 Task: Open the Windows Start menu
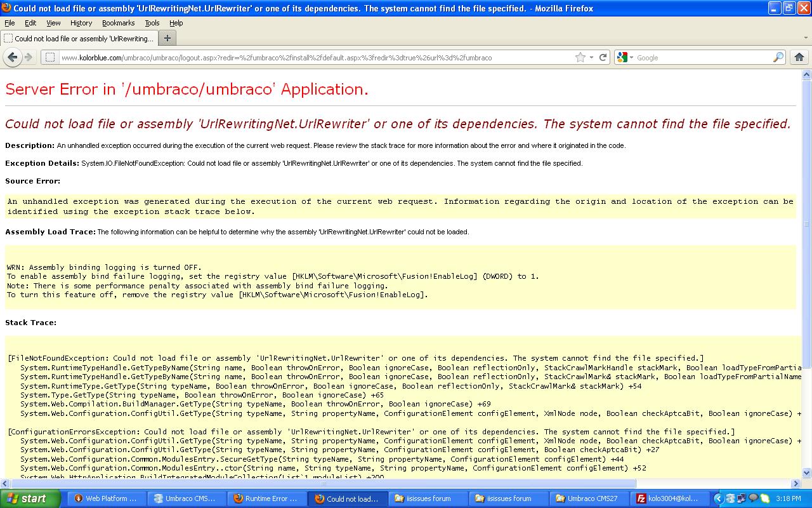tap(32, 498)
